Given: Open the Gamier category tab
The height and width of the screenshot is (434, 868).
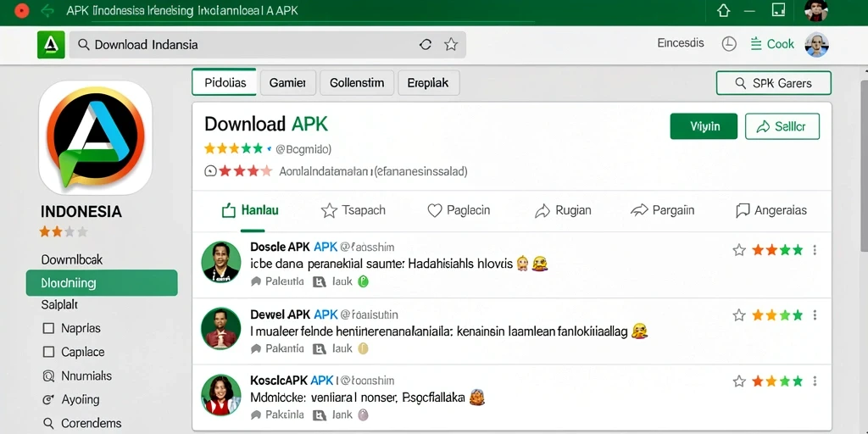Looking at the screenshot, I should pos(287,83).
